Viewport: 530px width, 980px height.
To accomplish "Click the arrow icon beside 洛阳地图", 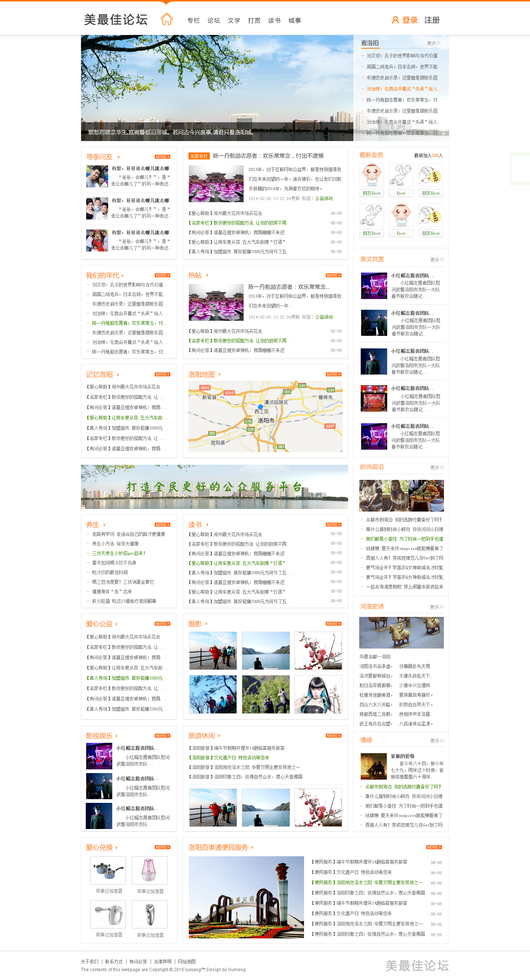I will pos(220,375).
